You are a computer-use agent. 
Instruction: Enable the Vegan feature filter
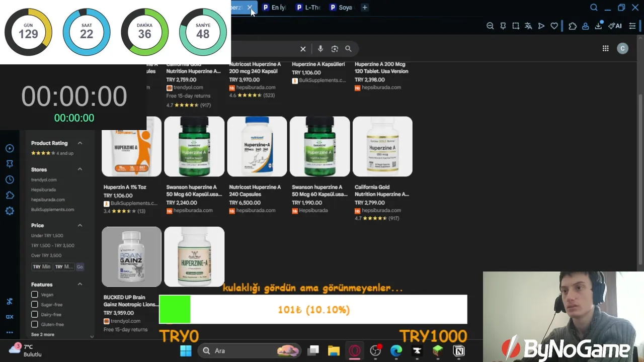tap(34, 295)
